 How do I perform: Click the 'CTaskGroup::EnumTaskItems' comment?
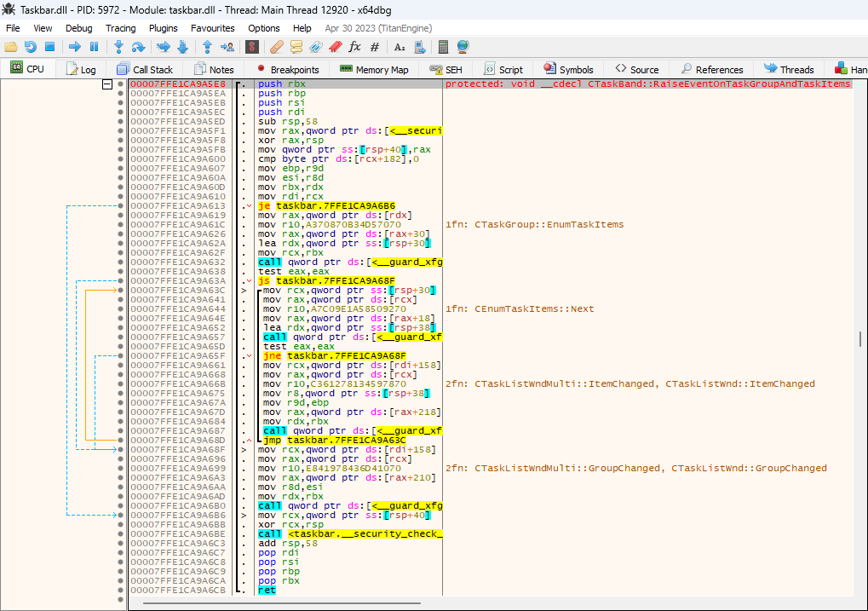[x=549, y=225]
